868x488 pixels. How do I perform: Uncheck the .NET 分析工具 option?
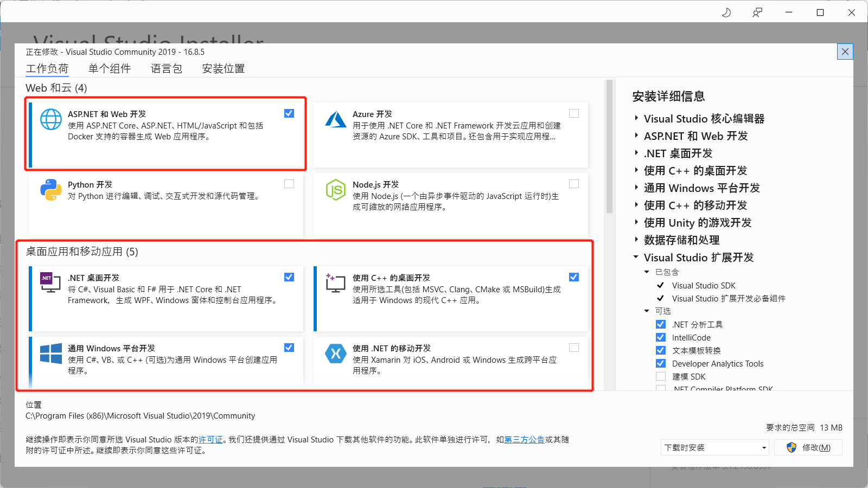[661, 324]
